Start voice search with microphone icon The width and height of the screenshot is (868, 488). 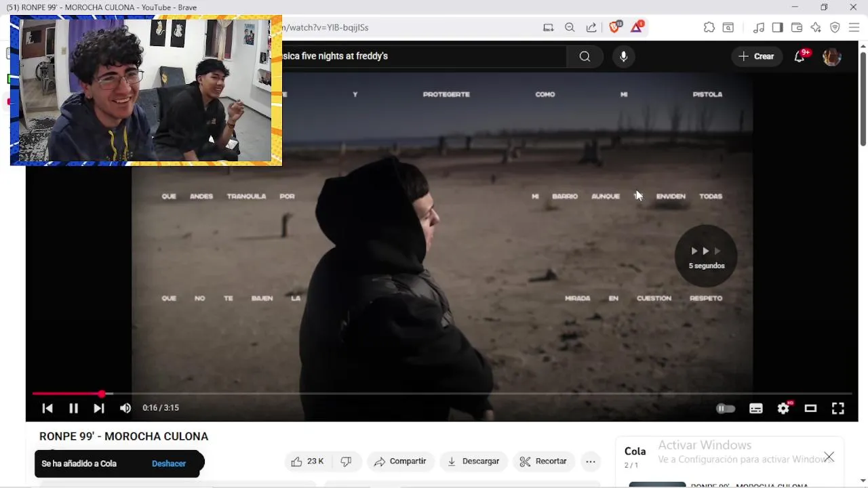click(624, 56)
